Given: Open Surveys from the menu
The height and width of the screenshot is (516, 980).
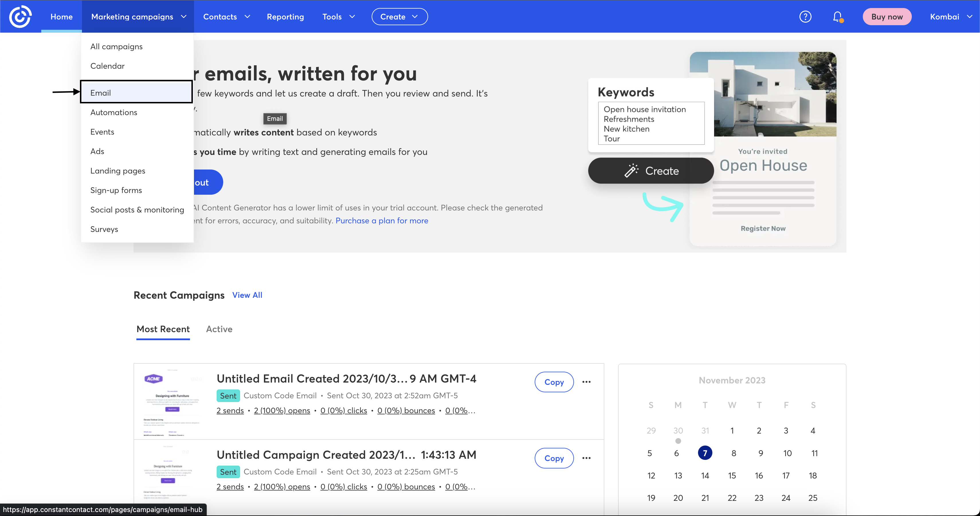Looking at the screenshot, I should pos(137,229).
